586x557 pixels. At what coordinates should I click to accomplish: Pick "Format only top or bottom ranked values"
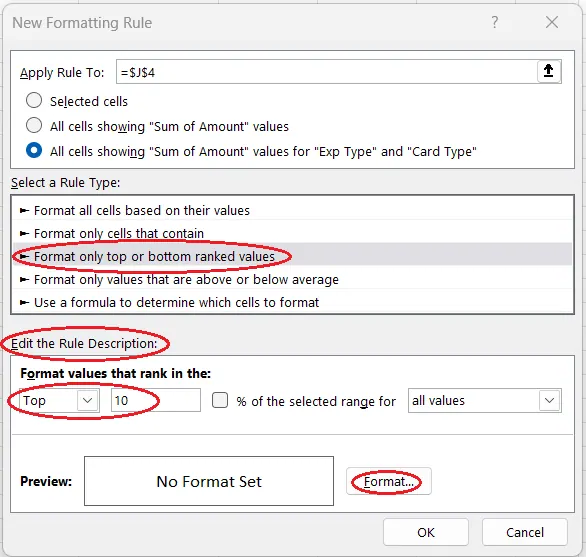[292, 256]
